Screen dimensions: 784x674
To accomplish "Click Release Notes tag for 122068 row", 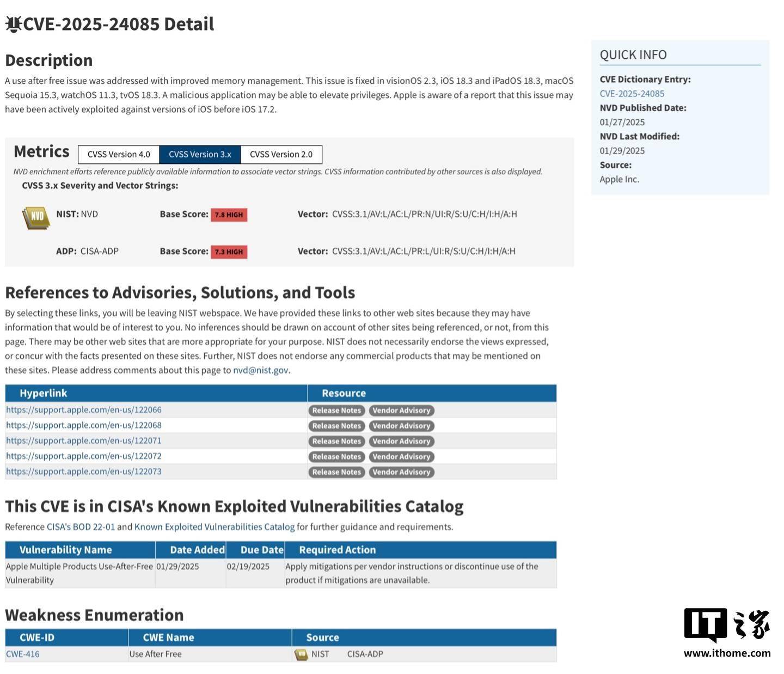I will click(x=336, y=426).
